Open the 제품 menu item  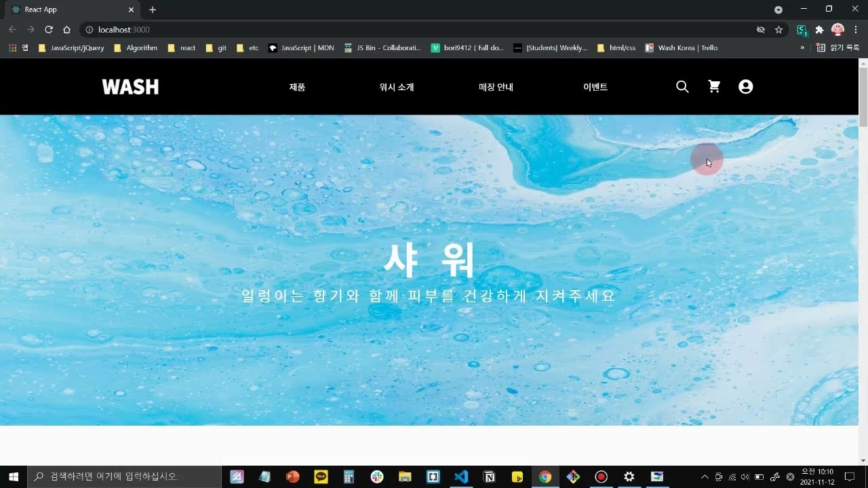[x=297, y=87]
